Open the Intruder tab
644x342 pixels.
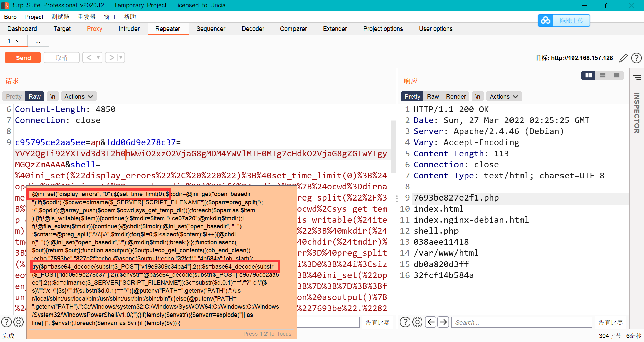point(129,29)
